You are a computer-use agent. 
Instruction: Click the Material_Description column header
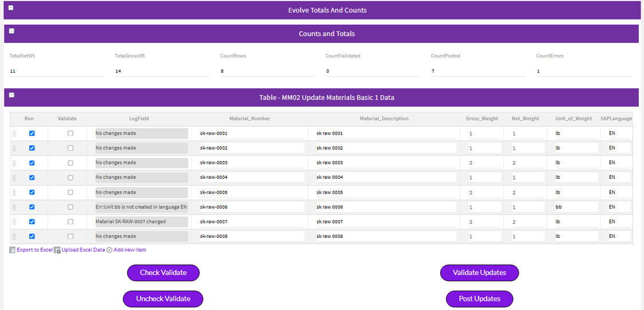[x=384, y=119]
